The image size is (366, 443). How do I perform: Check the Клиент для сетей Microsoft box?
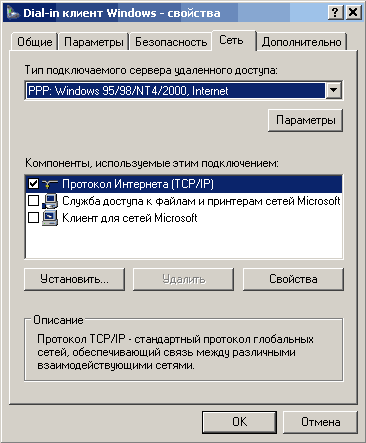pyautogui.click(x=33, y=218)
